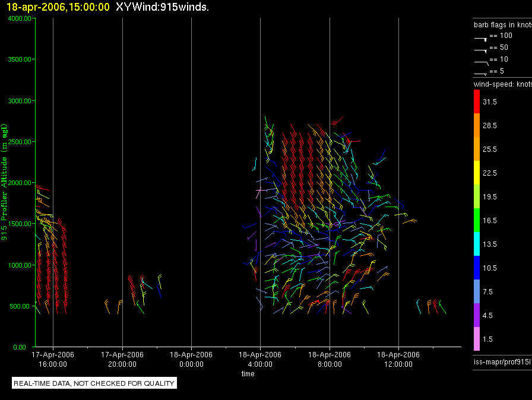Click the 12:00:00 tick mark on time axis

click(x=398, y=348)
